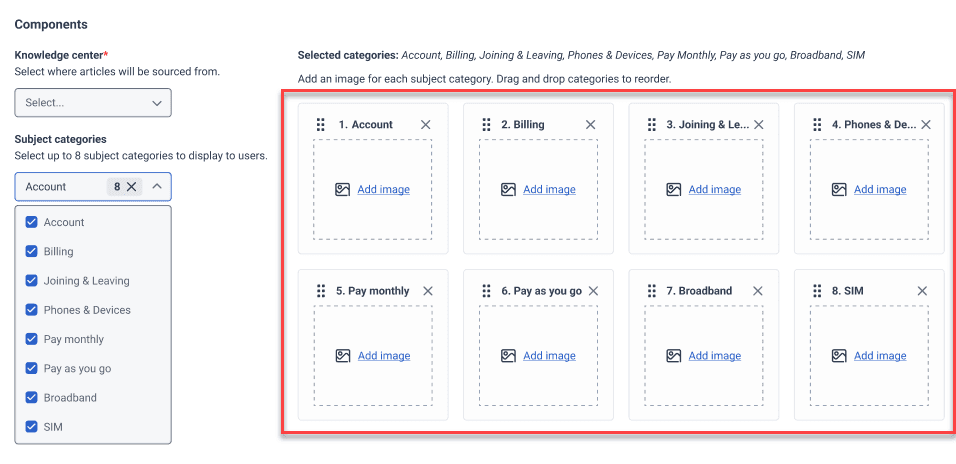Click the image icon in SIM card
Image resolution: width=956 pixels, height=464 pixels.
tap(839, 355)
